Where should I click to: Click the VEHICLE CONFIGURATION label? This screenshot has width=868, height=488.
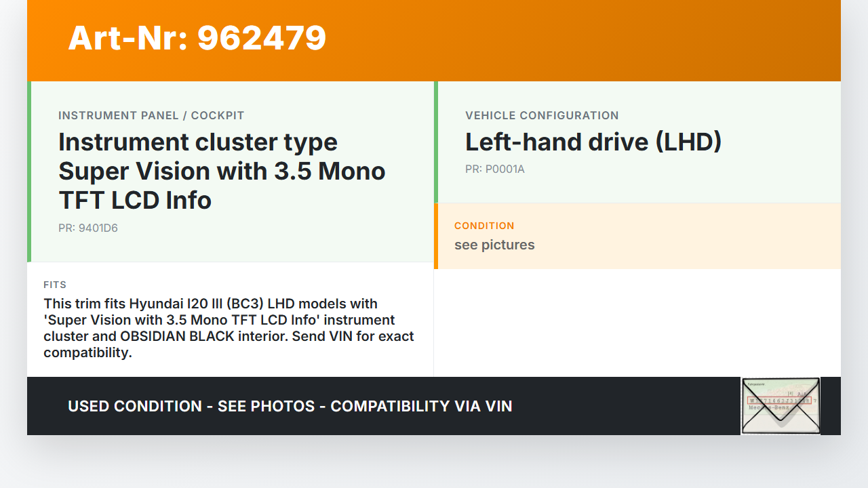point(542,116)
